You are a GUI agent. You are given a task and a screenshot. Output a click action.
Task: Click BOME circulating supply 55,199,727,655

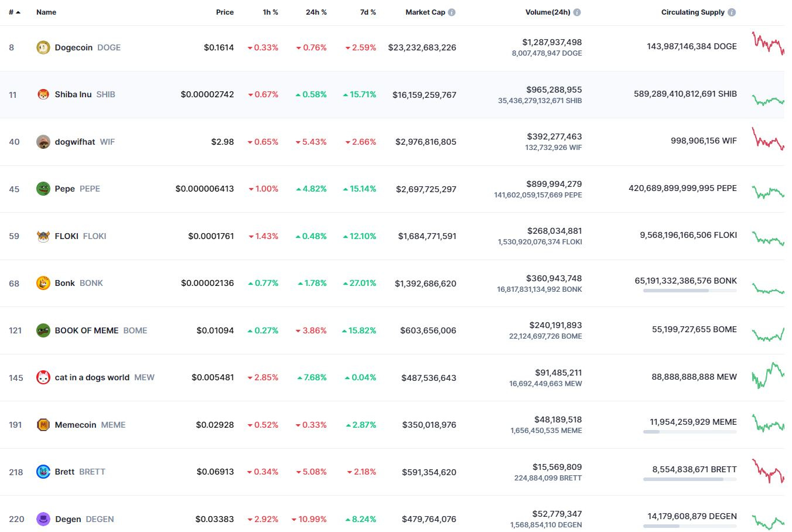click(x=695, y=330)
